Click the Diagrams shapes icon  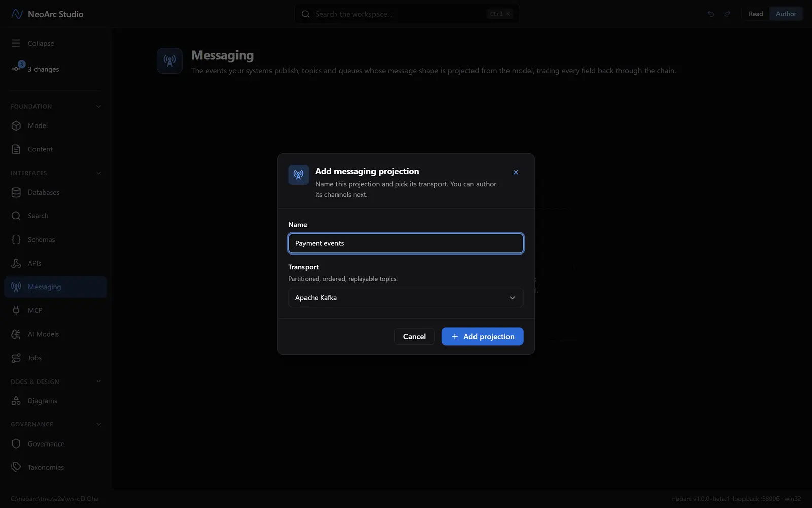(16, 401)
